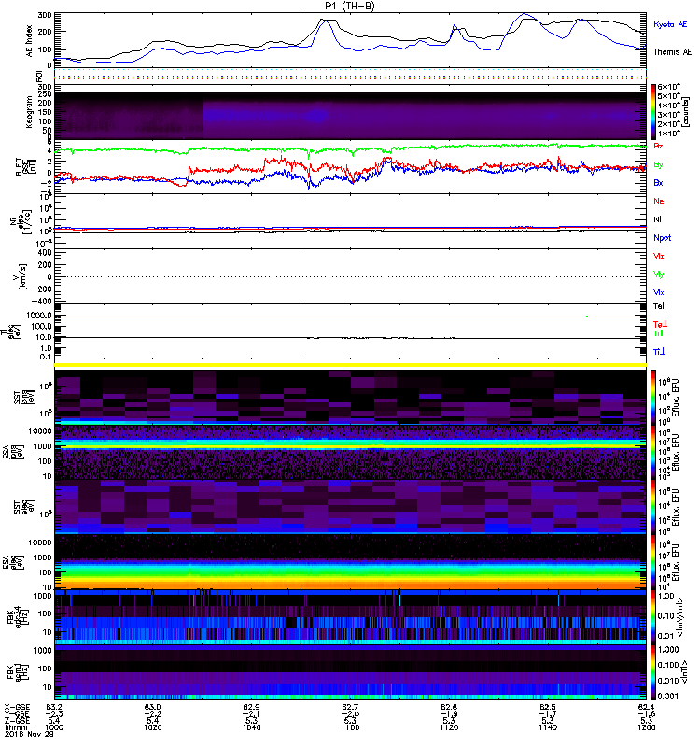The width and height of the screenshot is (700, 747).
Task: Click the "<|mV/m|>" colorbar label
Action: point(682,617)
